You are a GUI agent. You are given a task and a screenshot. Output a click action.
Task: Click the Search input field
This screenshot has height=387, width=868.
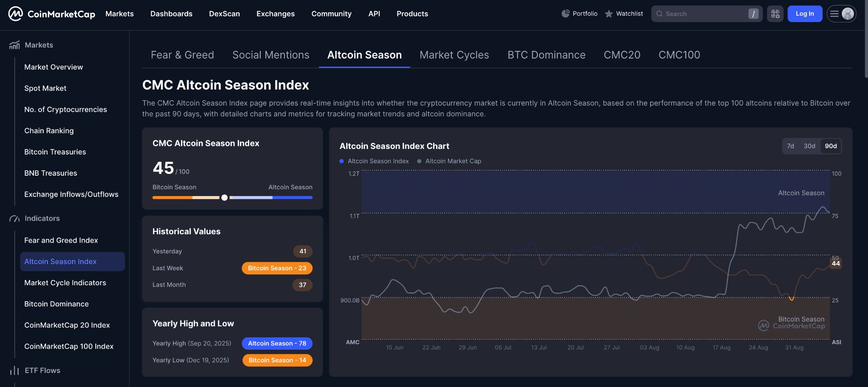(707, 14)
